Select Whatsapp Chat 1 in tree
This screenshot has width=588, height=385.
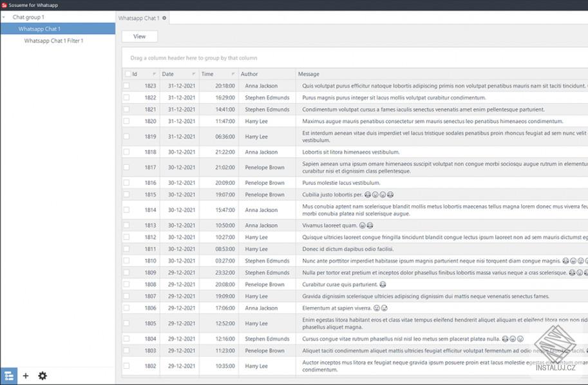click(x=58, y=29)
